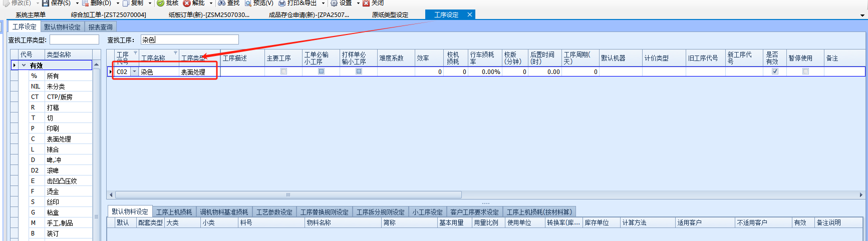Viewport: 868px width, 241px height.
Task: Switch to 系统主菜单 document tab
Action: tap(31, 15)
